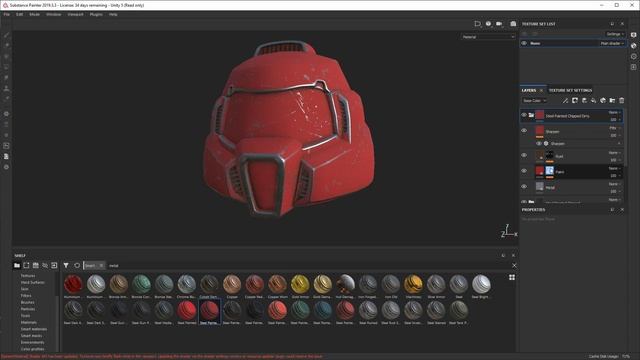The width and height of the screenshot is (640, 360).
Task: Clear the Shelf search with the X
Action: pyautogui.click(x=514, y=266)
